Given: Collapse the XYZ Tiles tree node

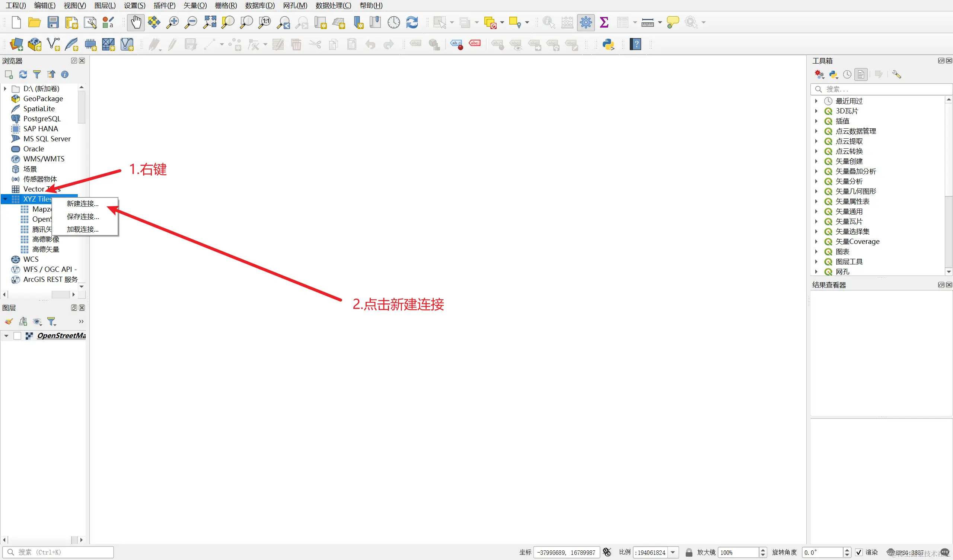Looking at the screenshot, I should coord(5,199).
